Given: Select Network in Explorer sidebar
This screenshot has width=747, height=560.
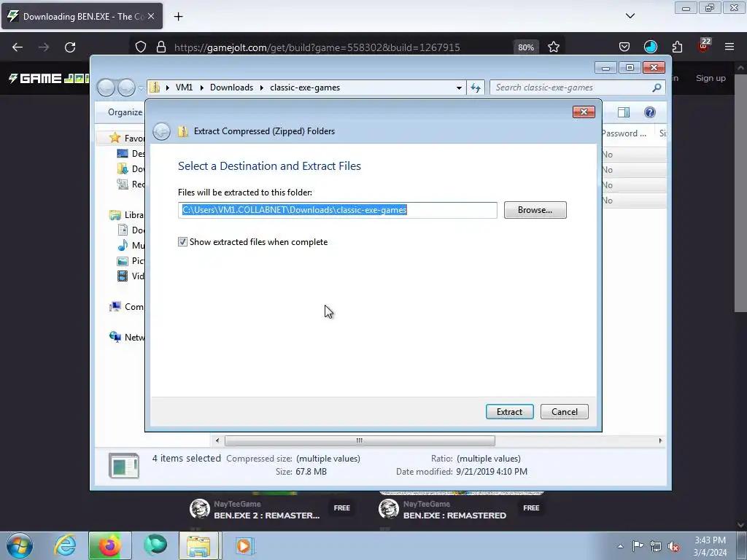Looking at the screenshot, I should [x=127, y=337].
